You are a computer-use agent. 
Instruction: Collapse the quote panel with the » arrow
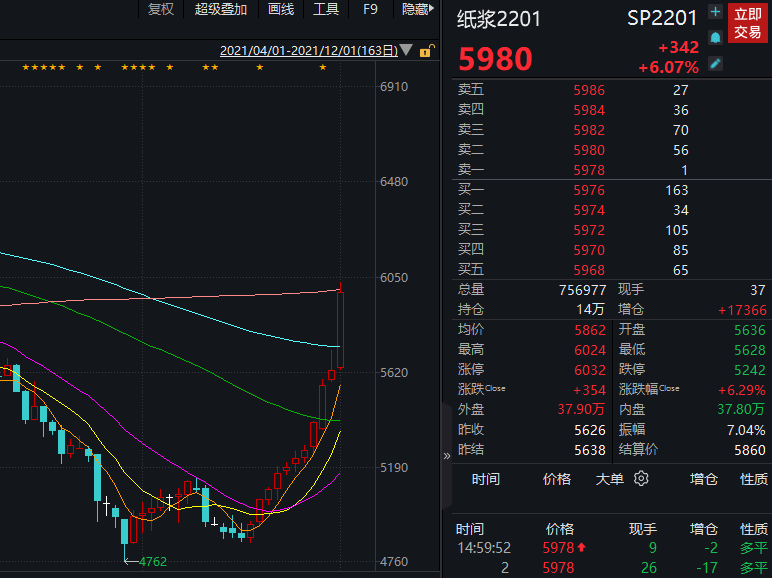pos(446,456)
